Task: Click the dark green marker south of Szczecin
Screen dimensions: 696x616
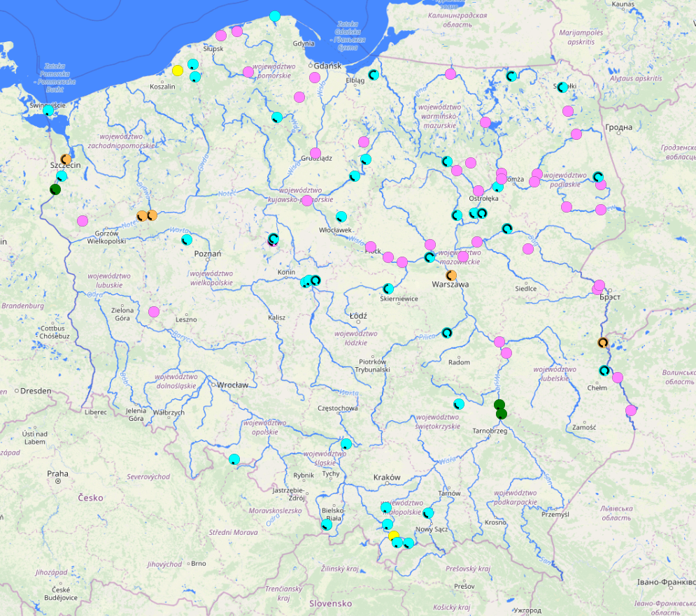Action: tap(55, 189)
